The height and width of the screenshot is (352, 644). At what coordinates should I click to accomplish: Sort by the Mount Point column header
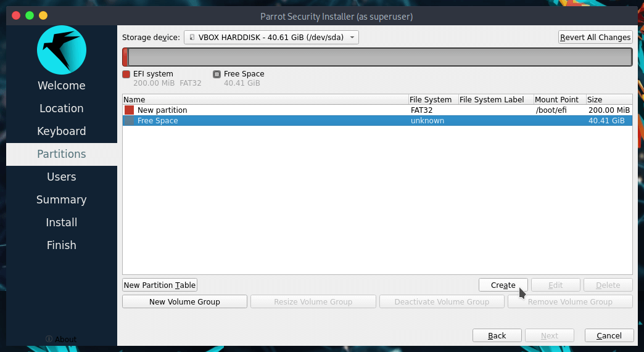click(556, 99)
